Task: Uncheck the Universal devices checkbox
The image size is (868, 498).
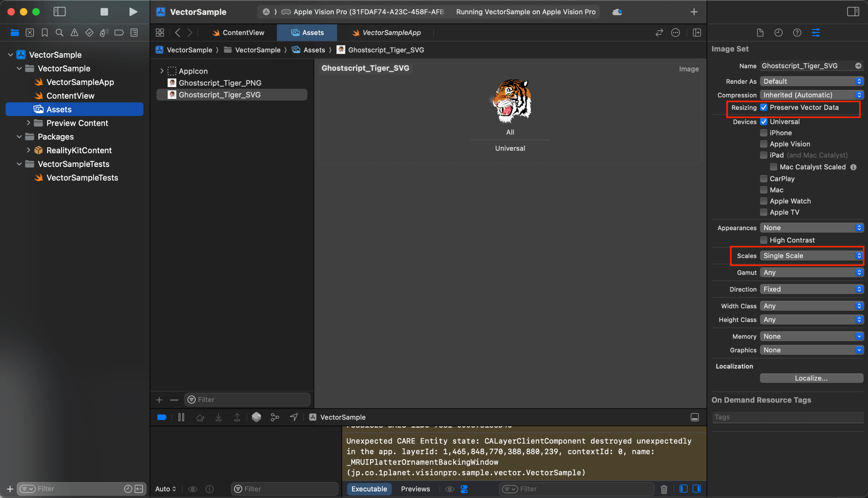Action: 764,122
